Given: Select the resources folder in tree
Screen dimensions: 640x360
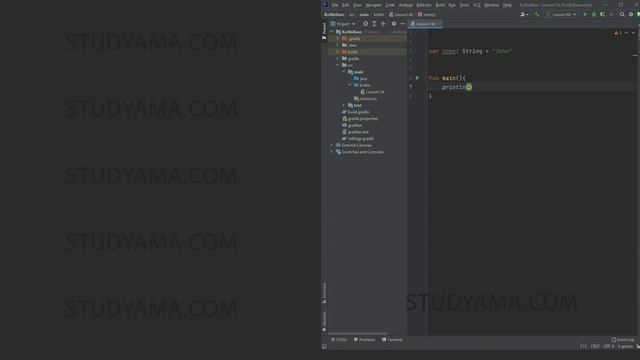Looking at the screenshot, I should (x=365, y=98).
